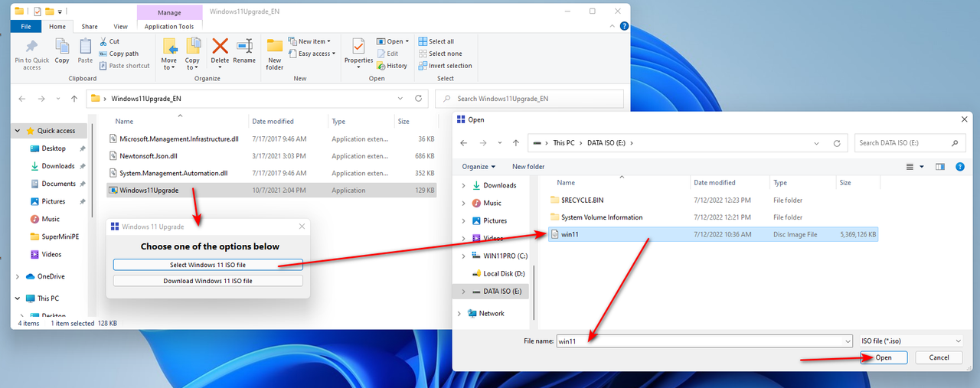
Task: Open the Copy to ribbon command
Action: point(193,54)
